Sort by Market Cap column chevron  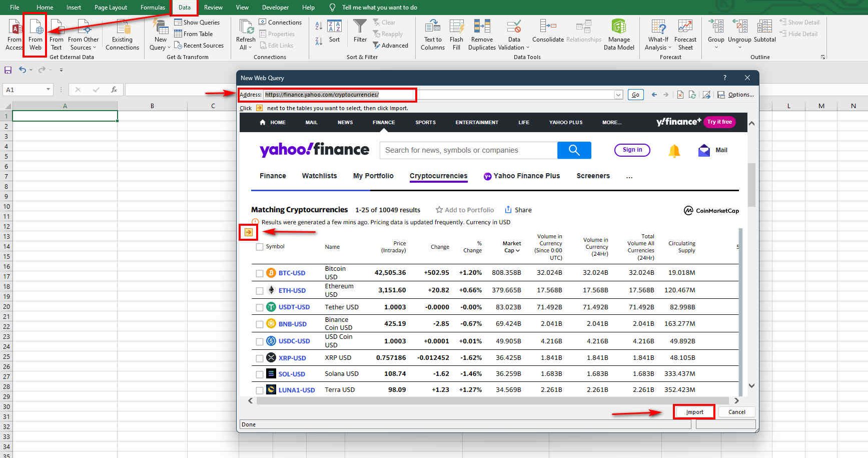(518, 251)
